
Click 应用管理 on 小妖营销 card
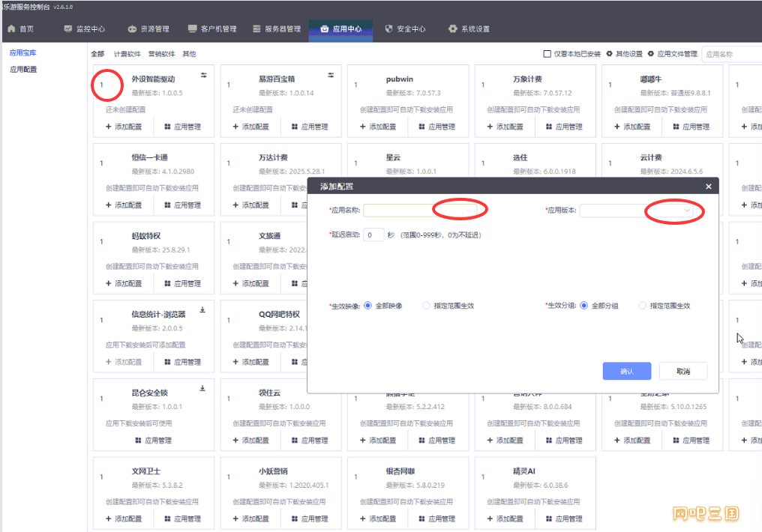coord(310,519)
